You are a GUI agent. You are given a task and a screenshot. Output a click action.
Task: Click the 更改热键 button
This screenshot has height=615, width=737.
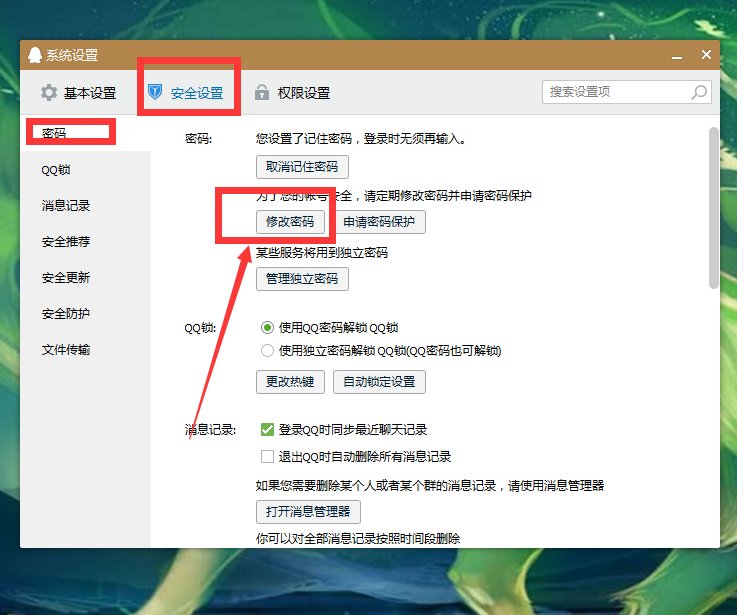[290, 382]
